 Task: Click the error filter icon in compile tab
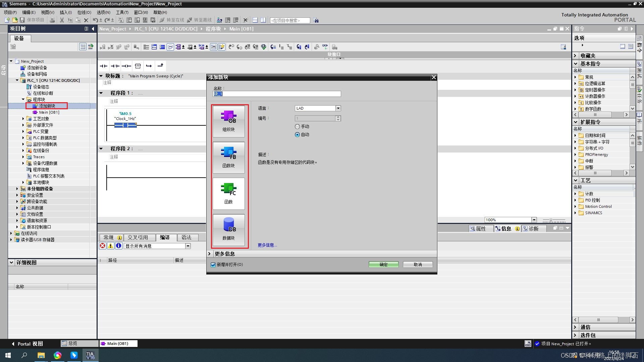[103, 246]
